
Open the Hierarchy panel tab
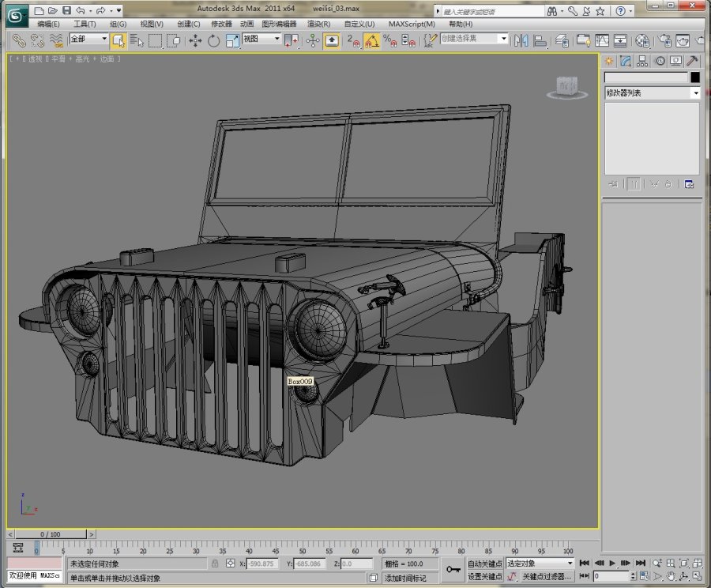(642, 61)
